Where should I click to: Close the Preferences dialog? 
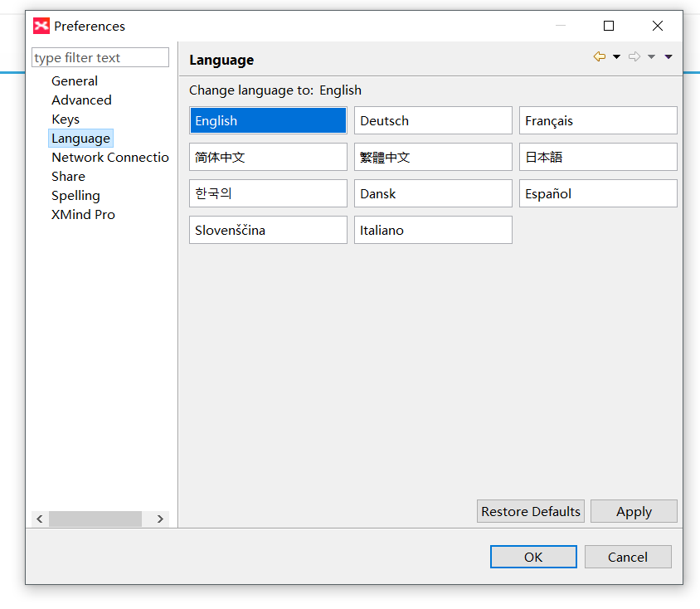point(658,26)
